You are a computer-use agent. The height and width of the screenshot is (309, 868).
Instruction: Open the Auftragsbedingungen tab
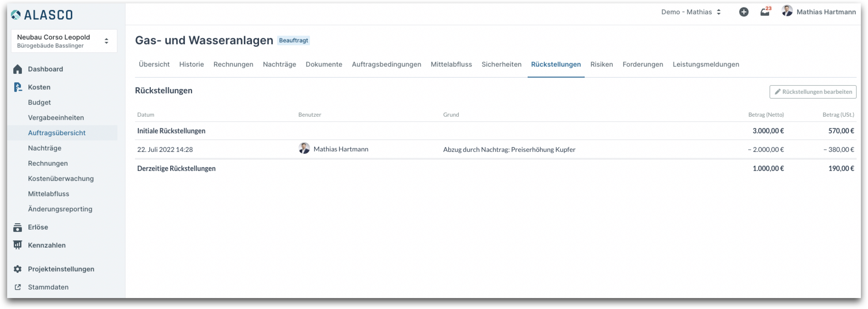(386, 65)
